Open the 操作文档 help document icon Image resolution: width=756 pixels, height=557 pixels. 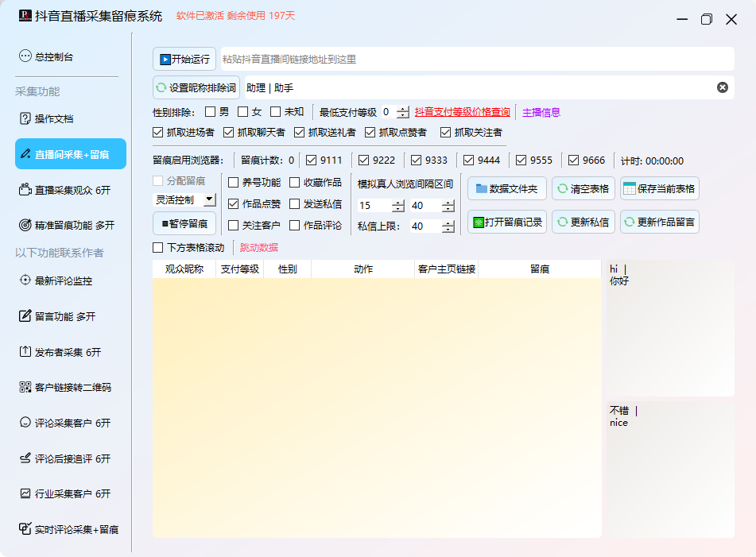(25, 118)
